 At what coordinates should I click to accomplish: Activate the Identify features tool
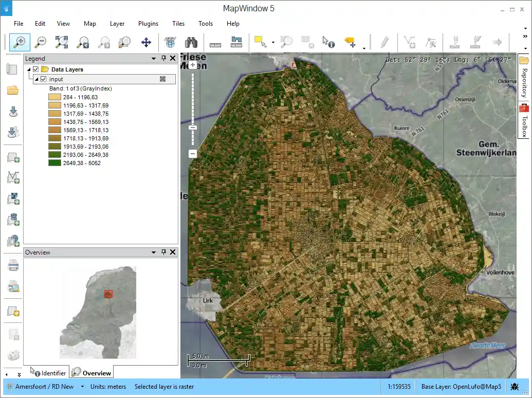pyautogui.click(x=327, y=42)
